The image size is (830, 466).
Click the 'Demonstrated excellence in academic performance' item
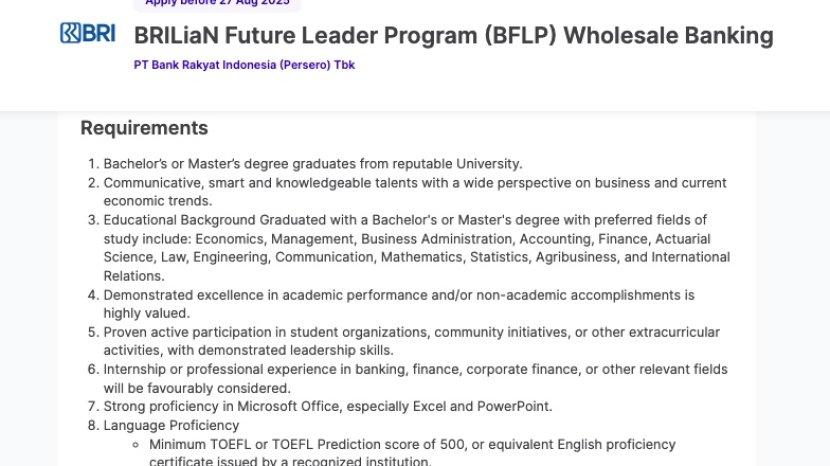point(398,295)
